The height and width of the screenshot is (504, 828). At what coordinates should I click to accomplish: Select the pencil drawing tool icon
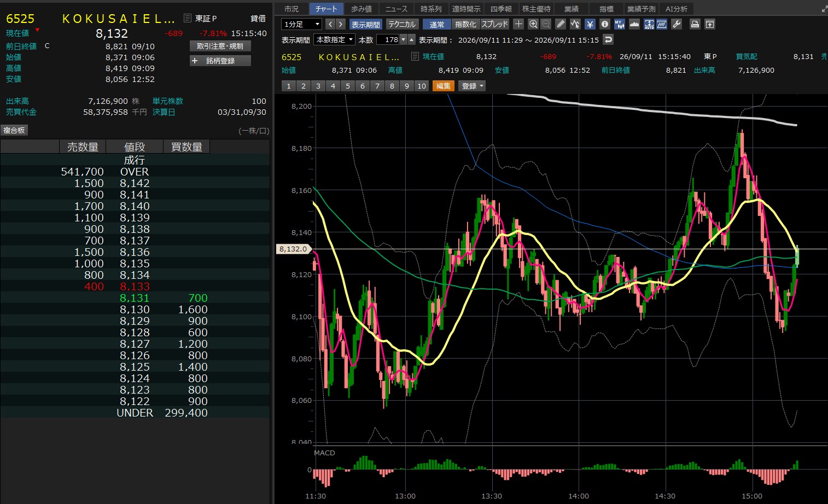click(561, 24)
